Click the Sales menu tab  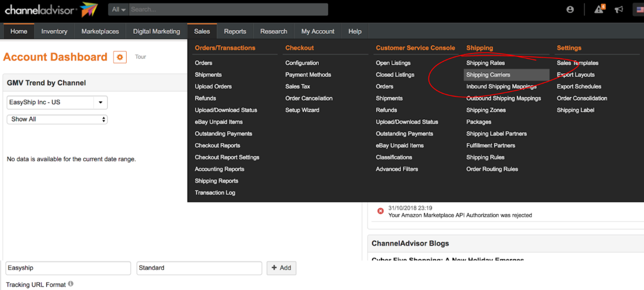(x=202, y=31)
